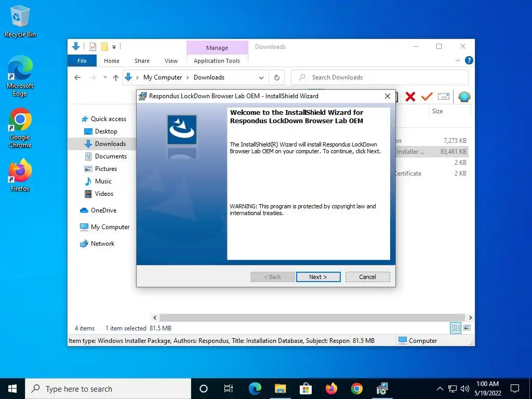Select Network in navigation pane

coord(102,244)
